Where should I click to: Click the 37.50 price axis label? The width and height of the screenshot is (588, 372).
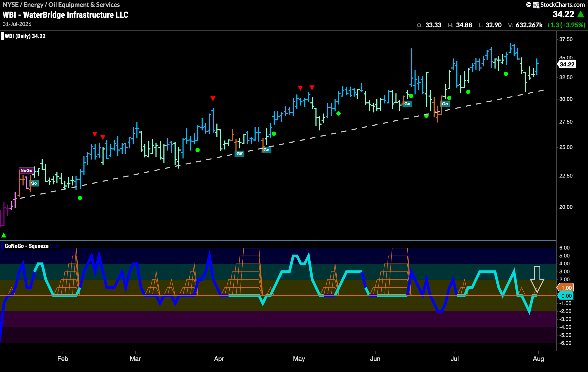[566, 39]
